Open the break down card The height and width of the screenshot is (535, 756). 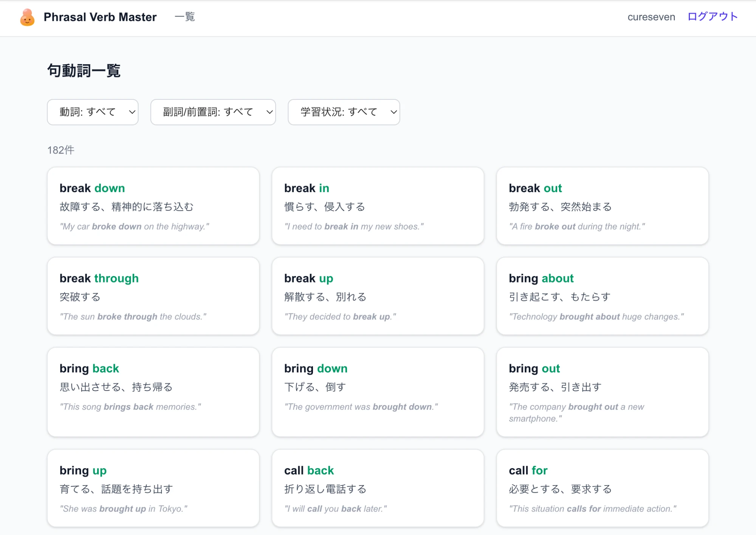[x=153, y=206]
